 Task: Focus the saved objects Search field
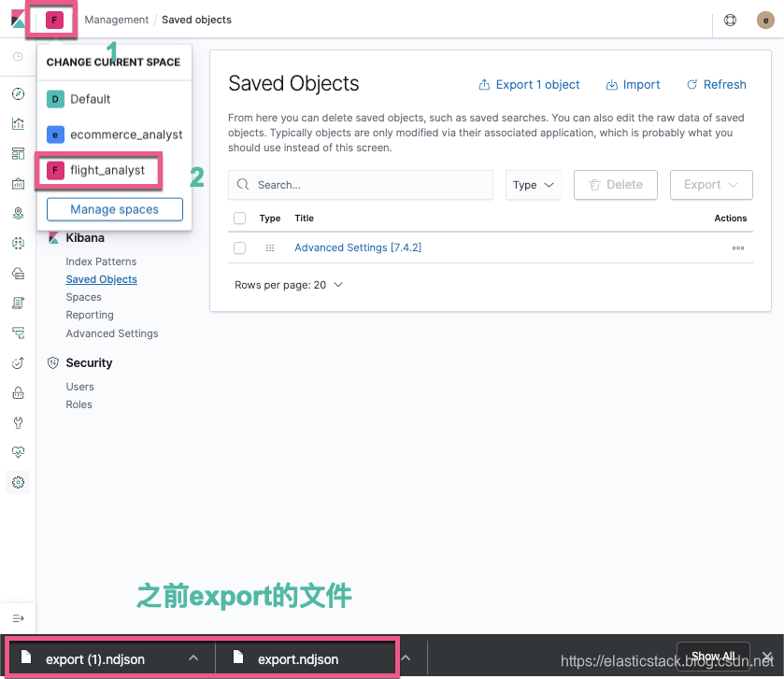[361, 185]
